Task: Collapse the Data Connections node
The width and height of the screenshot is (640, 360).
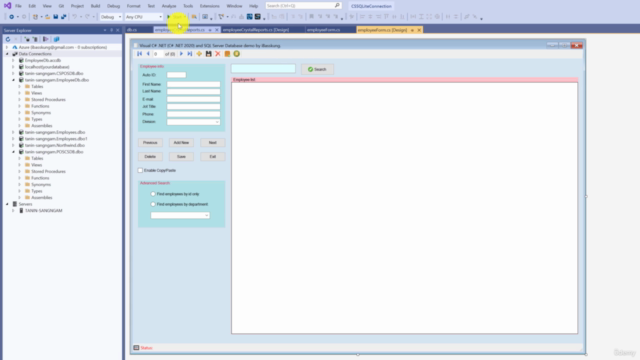Action: [x=7, y=54]
